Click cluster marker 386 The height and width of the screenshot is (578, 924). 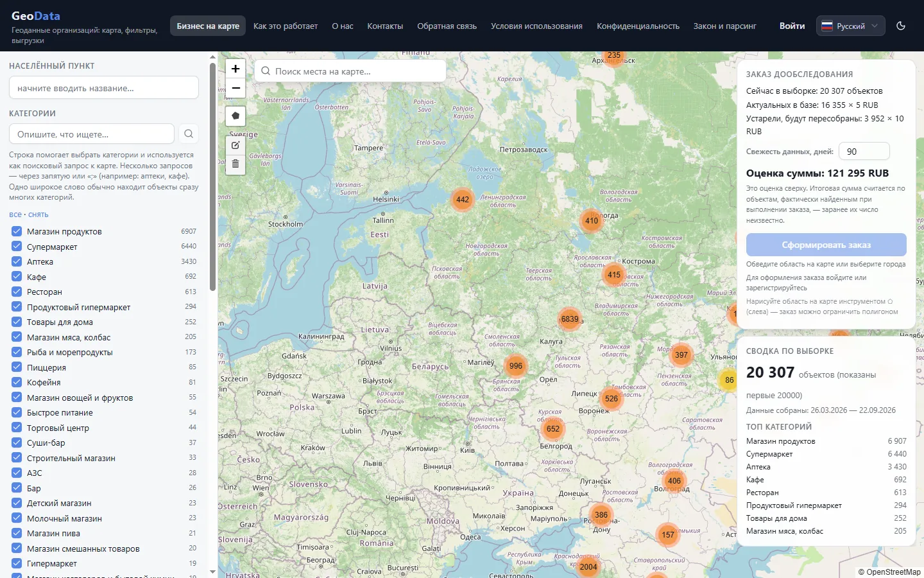coord(601,515)
